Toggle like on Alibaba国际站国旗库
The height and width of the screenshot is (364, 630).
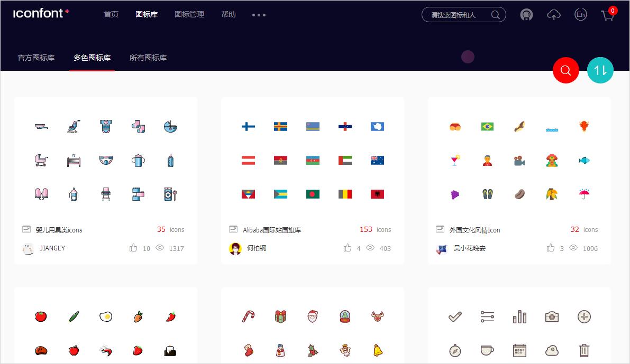tap(348, 248)
